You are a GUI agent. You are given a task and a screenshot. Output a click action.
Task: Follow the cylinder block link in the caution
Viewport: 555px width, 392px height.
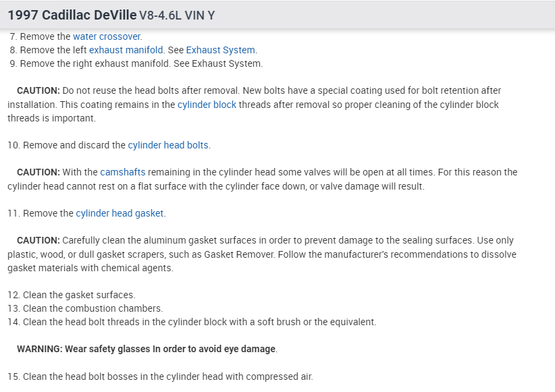[207, 105]
